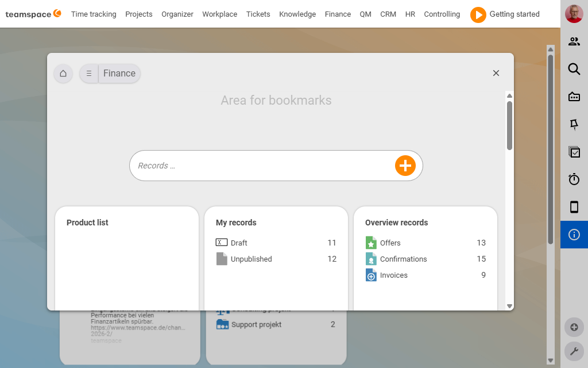The width and height of the screenshot is (588, 368).
Task: Open the Time tracking menu
Action: 94,14
